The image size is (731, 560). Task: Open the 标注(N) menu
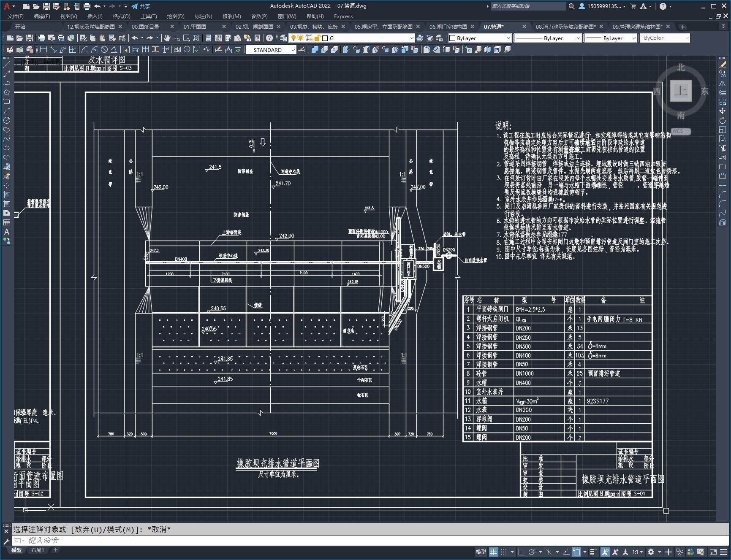[203, 16]
